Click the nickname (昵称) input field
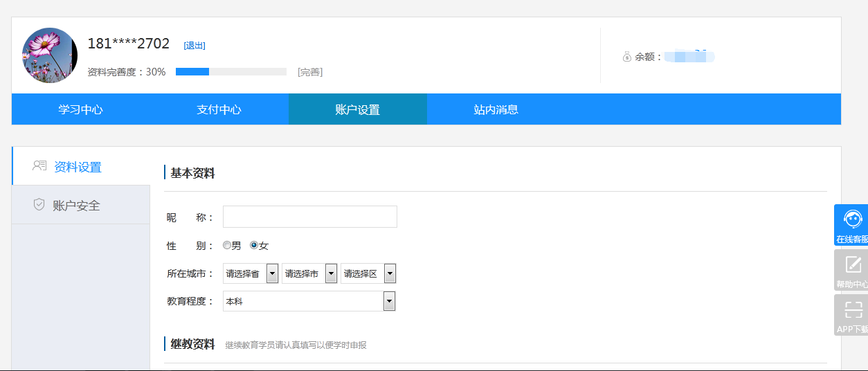Image resolution: width=868 pixels, height=371 pixels. pyautogui.click(x=309, y=217)
